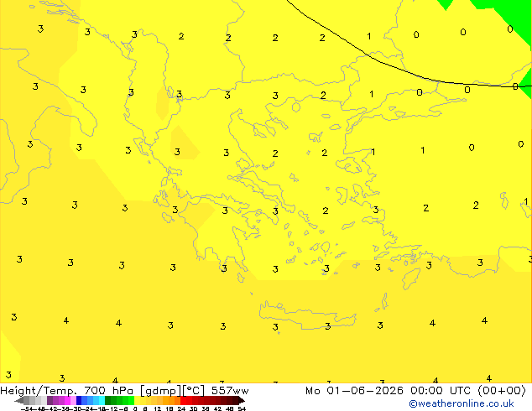Click the dark maroon arrow at the legend's right end
Image resolution: width=532 pixels, height=411 pixels.
(x=243, y=400)
